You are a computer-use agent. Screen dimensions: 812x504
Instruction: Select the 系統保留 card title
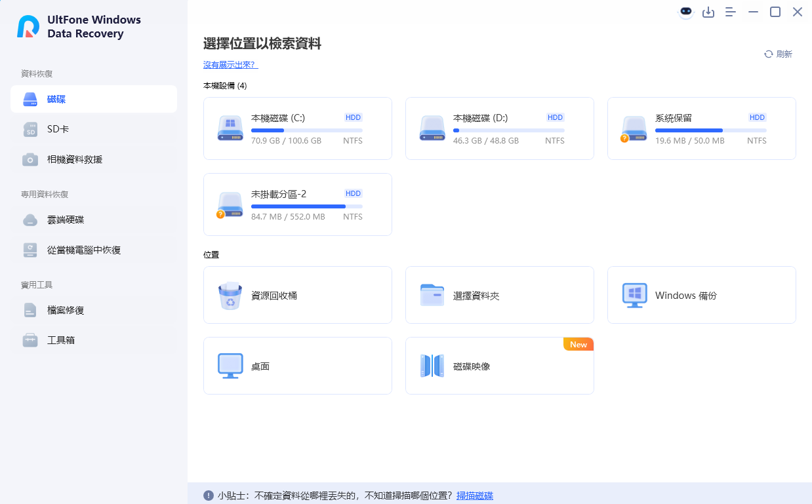tap(674, 118)
